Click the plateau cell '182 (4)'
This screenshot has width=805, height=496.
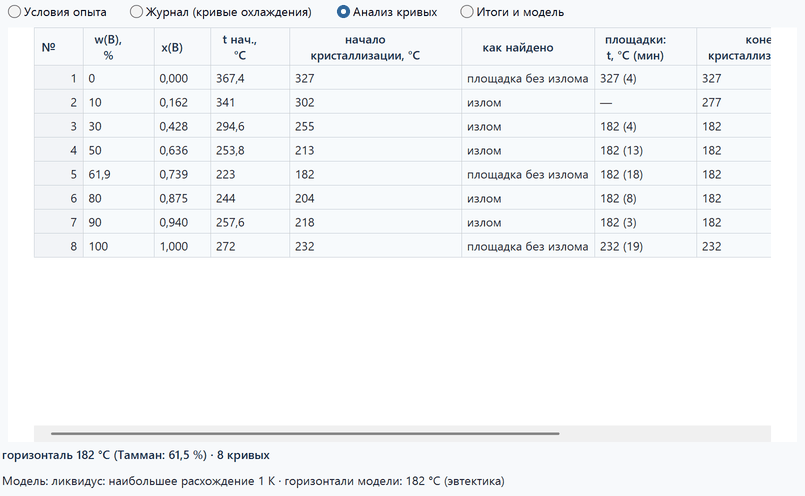pos(645,126)
